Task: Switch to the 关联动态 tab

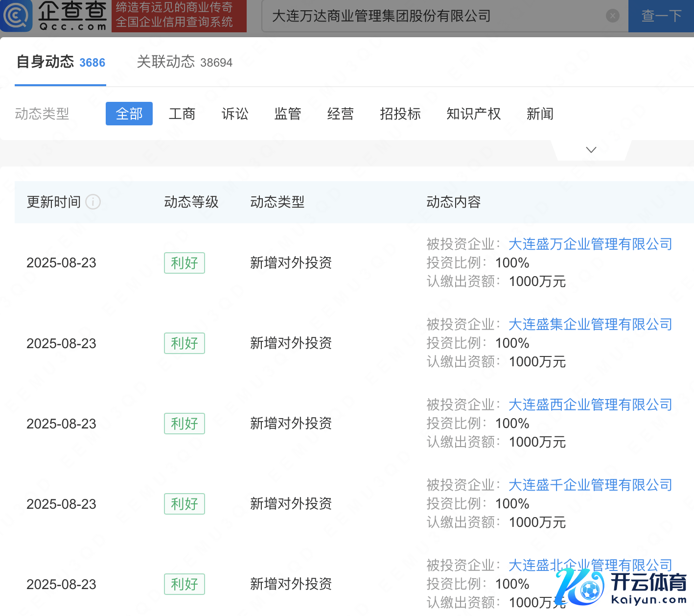Action: coord(185,62)
